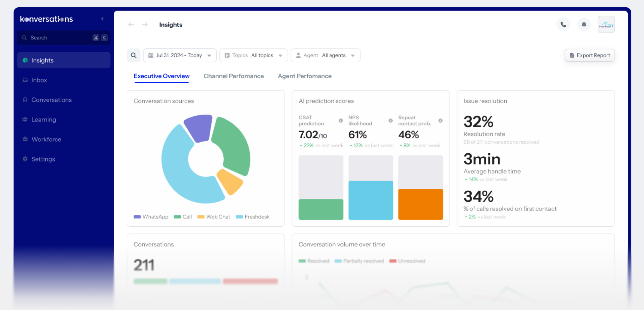
Task: Switch to the Agent Perfomance tab
Action: coord(304,76)
